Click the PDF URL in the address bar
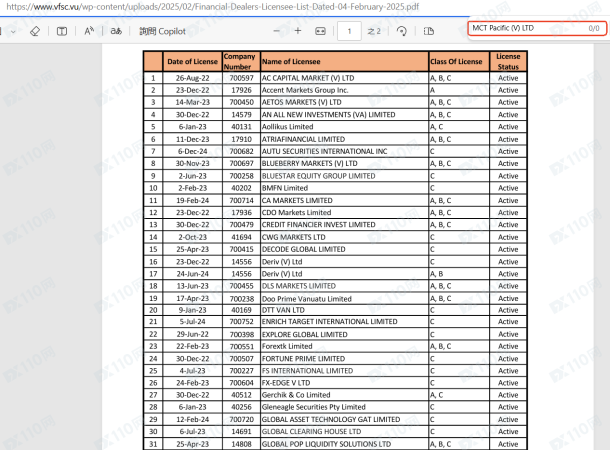This screenshot has width=610, height=450. point(213,7)
